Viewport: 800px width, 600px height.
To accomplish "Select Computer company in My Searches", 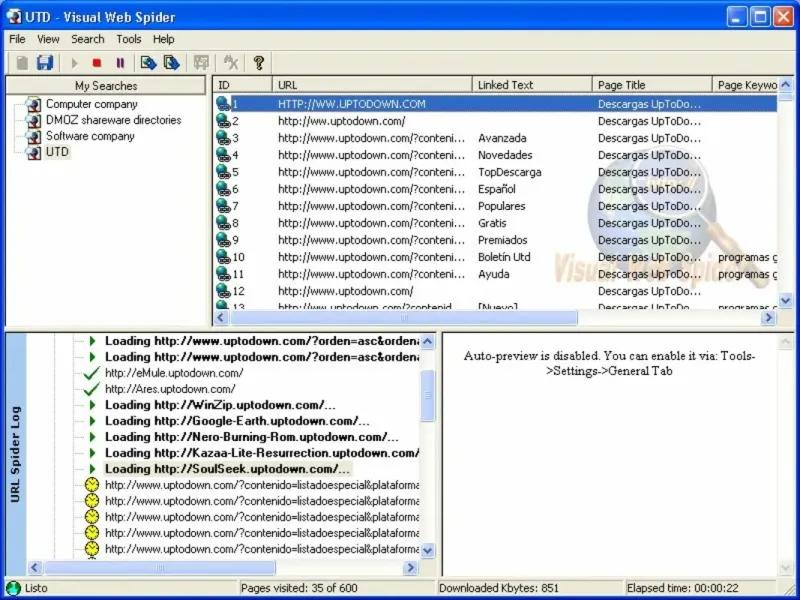I will tap(92, 104).
